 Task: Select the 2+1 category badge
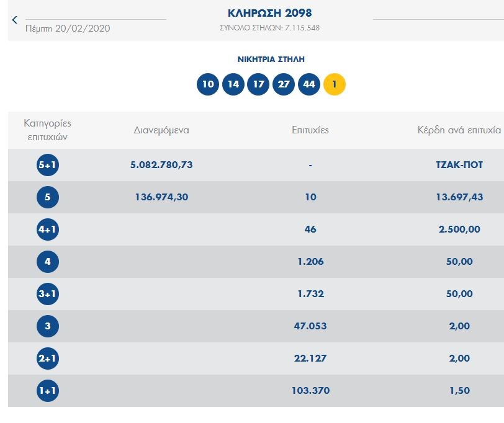coord(48,358)
